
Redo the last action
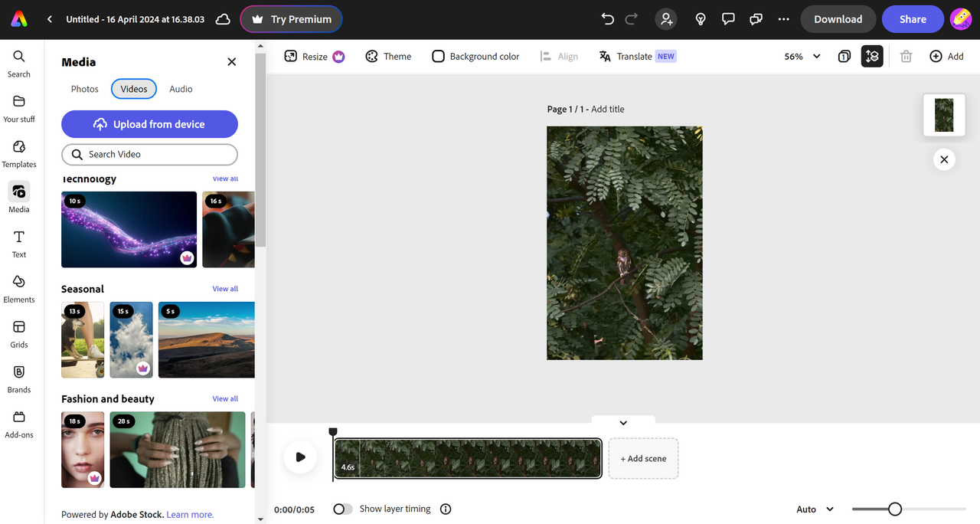(632, 19)
